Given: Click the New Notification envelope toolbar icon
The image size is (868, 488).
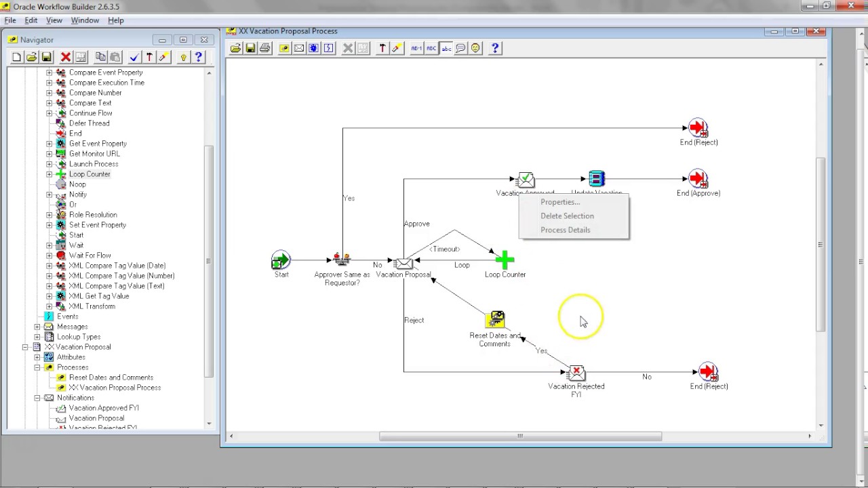Looking at the screenshot, I should [x=299, y=48].
